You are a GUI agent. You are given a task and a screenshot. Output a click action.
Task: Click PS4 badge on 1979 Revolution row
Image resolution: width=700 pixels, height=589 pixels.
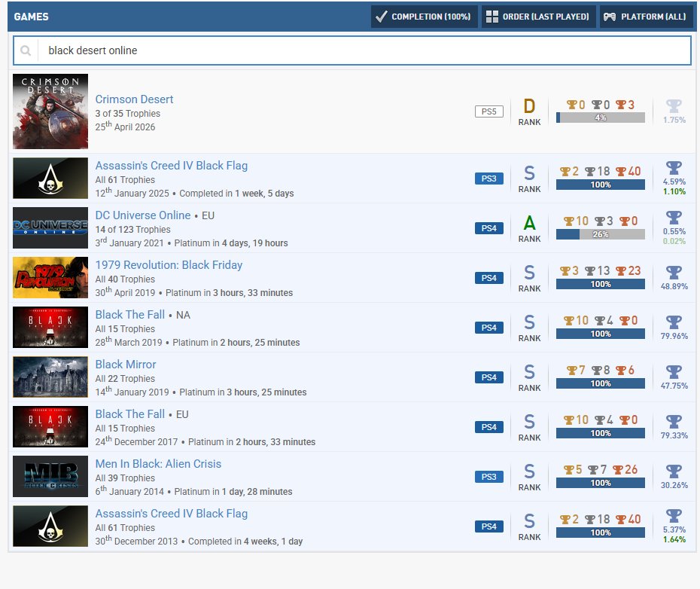pos(488,277)
